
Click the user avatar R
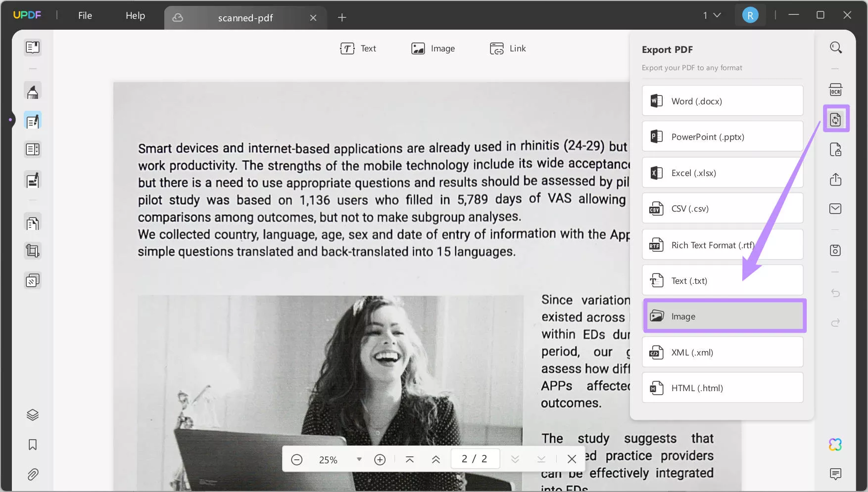750,15
